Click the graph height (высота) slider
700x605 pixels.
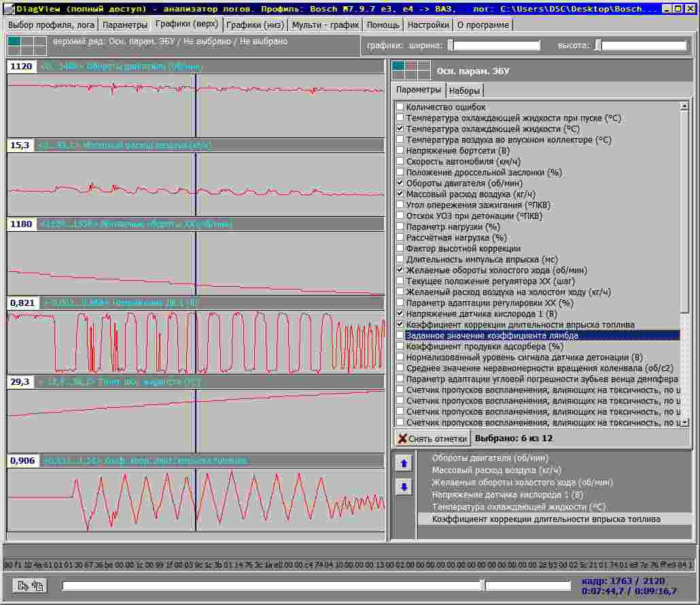[x=642, y=46]
